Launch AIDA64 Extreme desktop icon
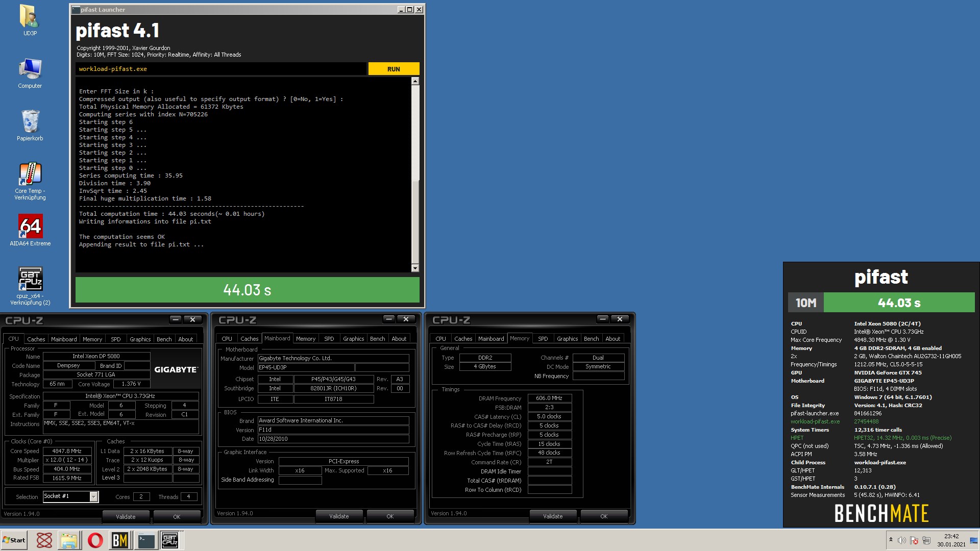The height and width of the screenshot is (551, 980). click(30, 231)
